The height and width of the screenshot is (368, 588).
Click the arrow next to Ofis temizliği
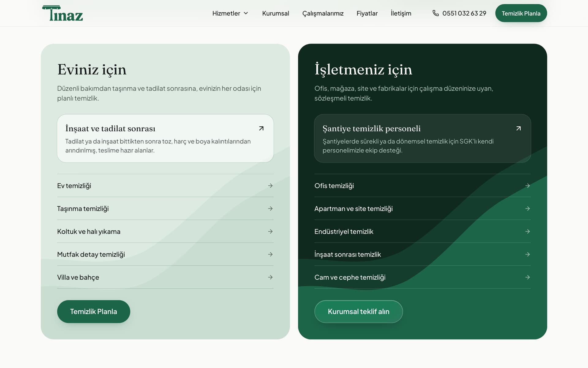pos(527,186)
